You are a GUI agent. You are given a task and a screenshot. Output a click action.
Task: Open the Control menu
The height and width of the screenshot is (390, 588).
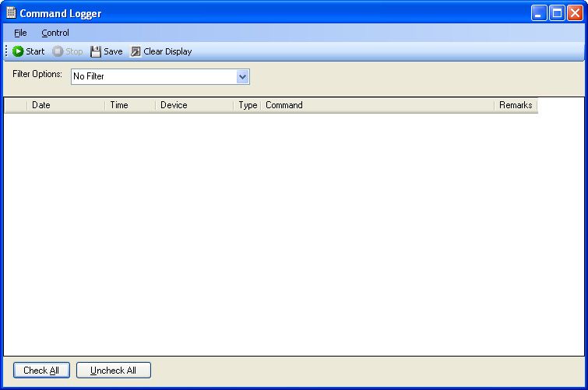coord(55,33)
